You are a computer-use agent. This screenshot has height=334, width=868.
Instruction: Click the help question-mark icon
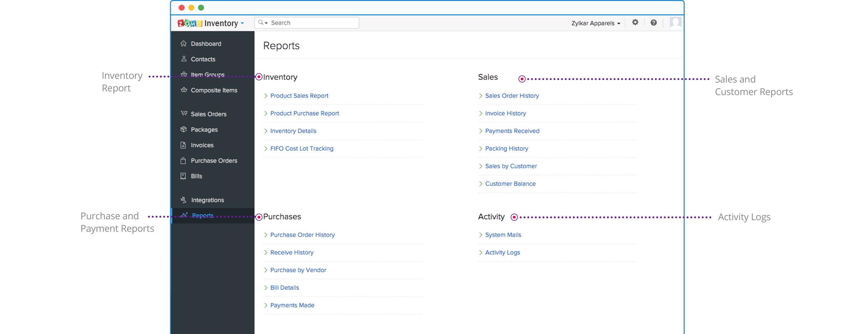click(x=654, y=23)
